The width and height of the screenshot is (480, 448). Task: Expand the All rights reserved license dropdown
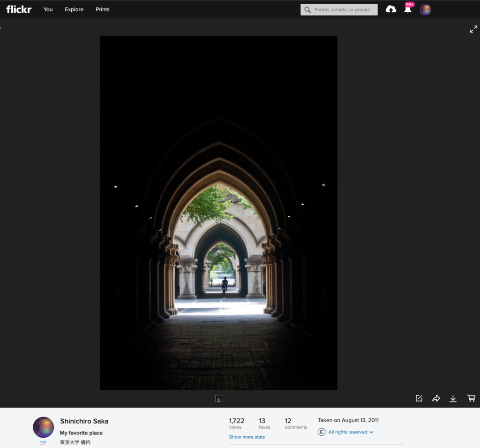pos(351,432)
